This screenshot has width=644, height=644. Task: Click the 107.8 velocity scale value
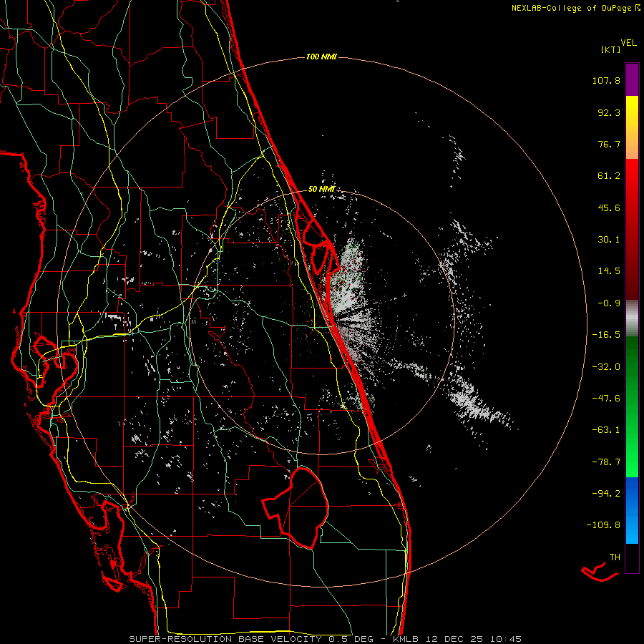[x=606, y=80]
